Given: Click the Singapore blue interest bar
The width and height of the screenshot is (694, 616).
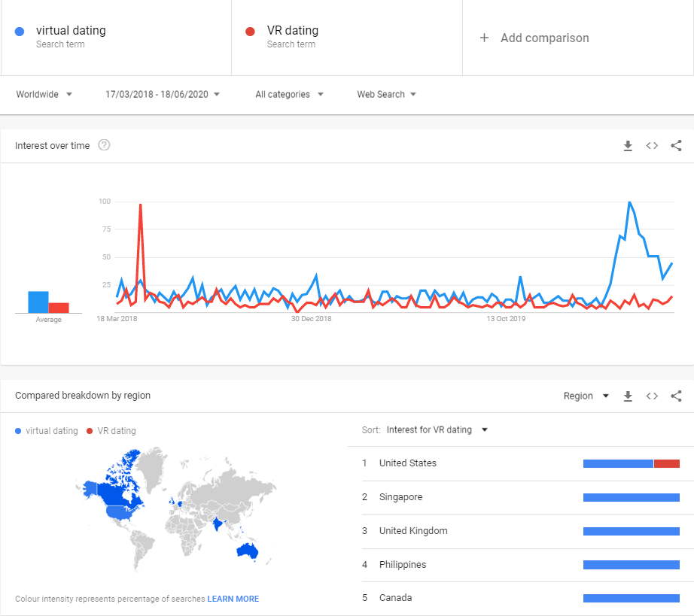Looking at the screenshot, I should click(632, 497).
